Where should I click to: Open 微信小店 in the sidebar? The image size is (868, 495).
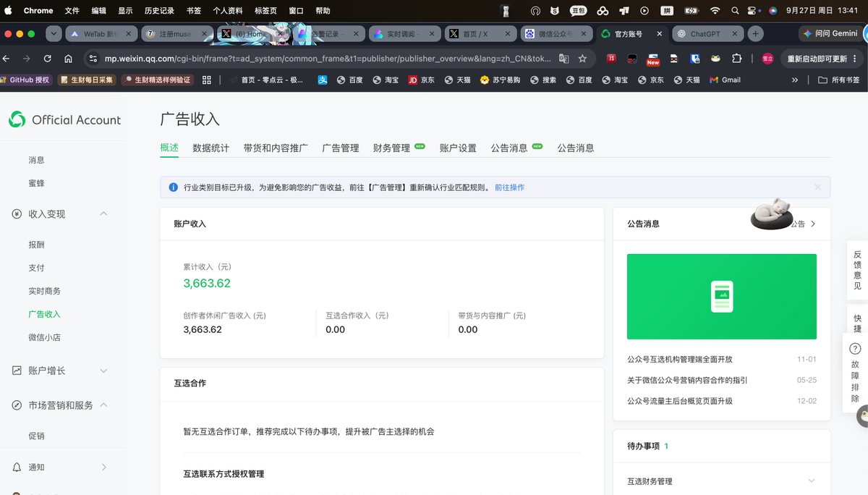(44, 337)
